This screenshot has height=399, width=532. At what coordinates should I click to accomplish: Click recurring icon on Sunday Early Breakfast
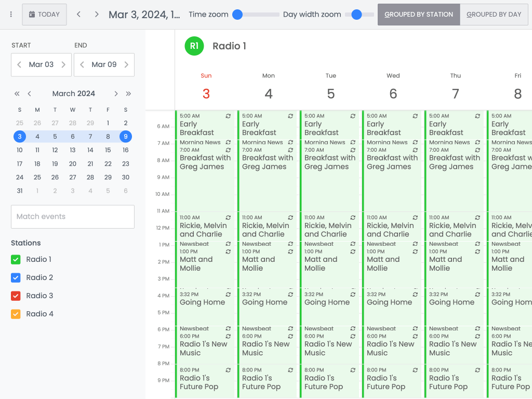point(229,116)
